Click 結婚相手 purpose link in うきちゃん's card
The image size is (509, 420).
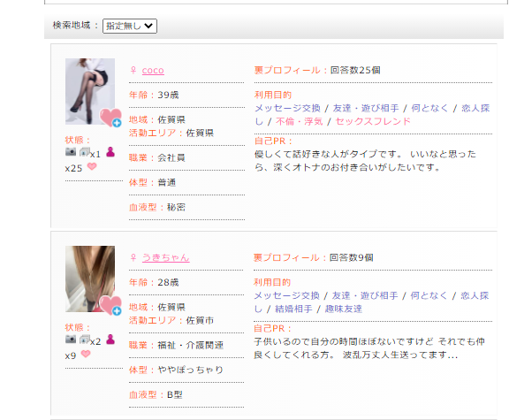tap(293, 309)
